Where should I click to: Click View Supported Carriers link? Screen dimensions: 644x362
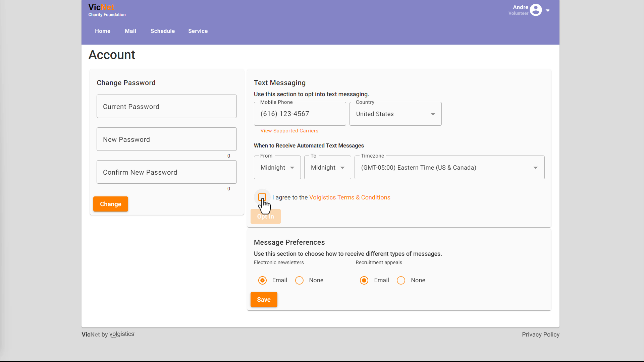[x=289, y=131]
